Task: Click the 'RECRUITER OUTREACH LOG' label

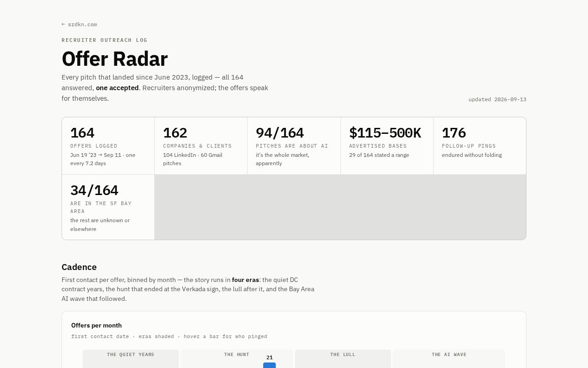Action: click(x=104, y=40)
